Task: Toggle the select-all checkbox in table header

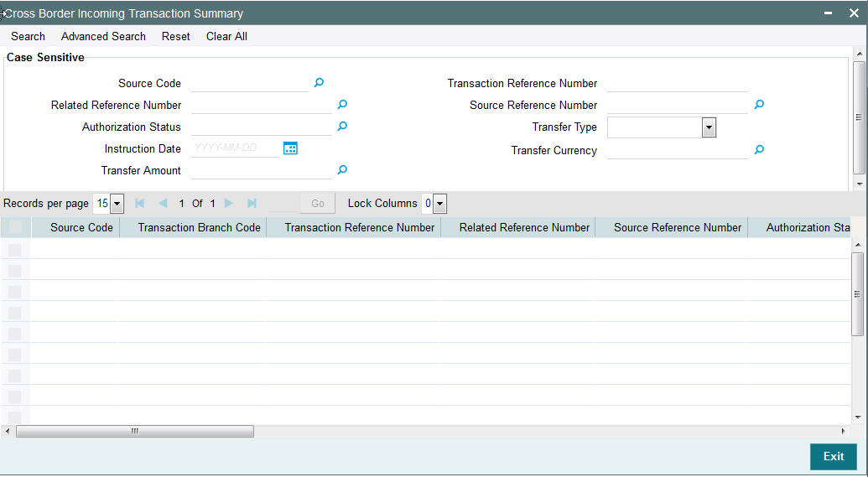Action: point(15,227)
